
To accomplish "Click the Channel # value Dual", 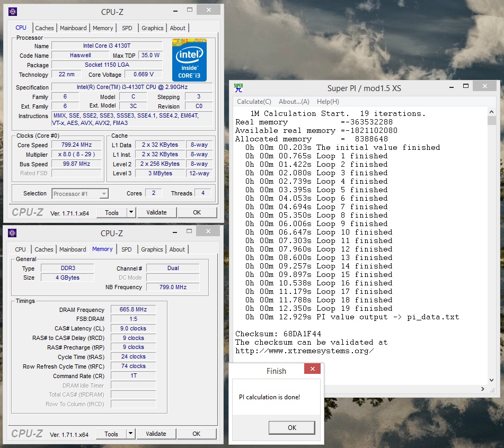I will point(173,268).
